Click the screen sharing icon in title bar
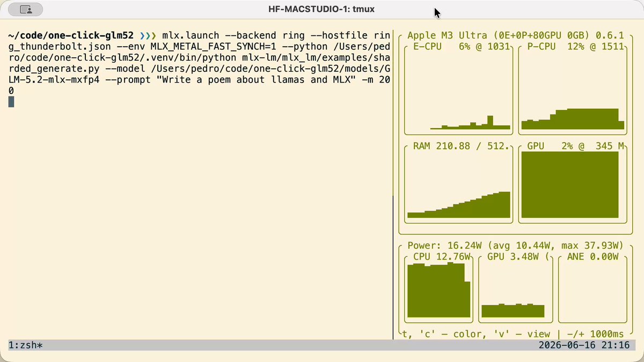This screenshot has height=362, width=644. pyautogui.click(x=25, y=9)
